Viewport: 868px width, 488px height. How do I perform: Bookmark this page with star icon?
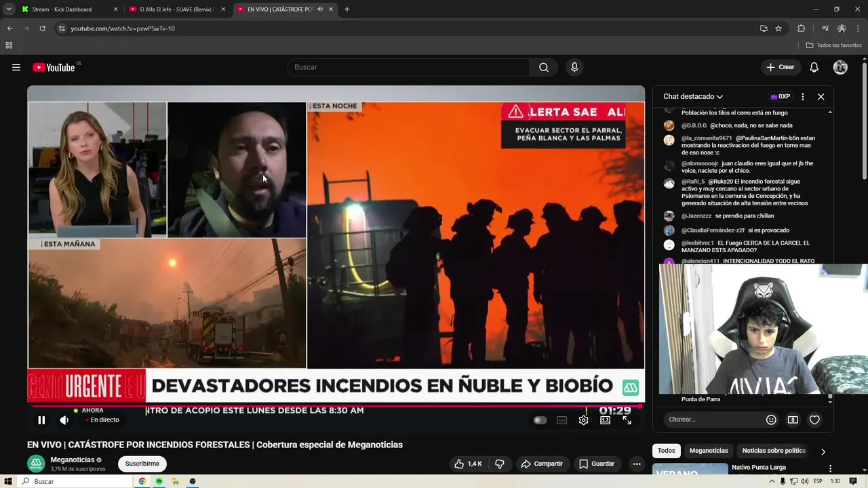tap(778, 28)
